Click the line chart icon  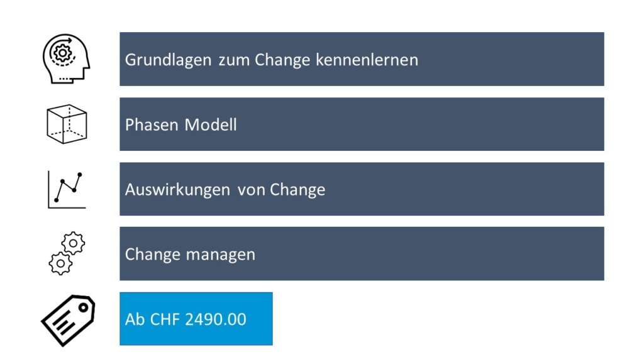[x=67, y=190]
